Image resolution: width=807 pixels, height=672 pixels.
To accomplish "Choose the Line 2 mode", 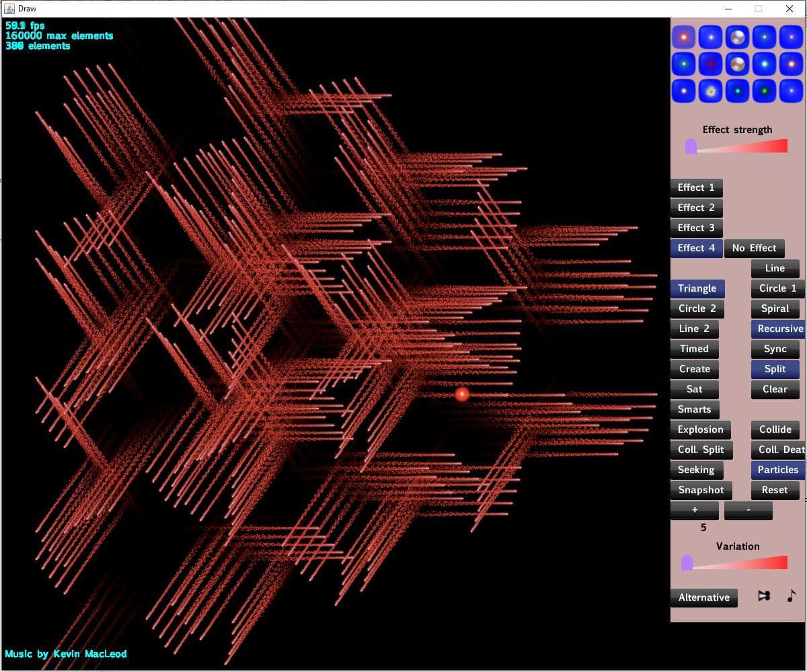I will click(694, 329).
